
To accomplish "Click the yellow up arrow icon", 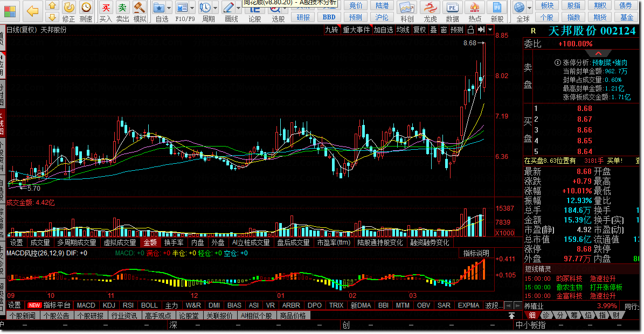I will click(52, 6).
